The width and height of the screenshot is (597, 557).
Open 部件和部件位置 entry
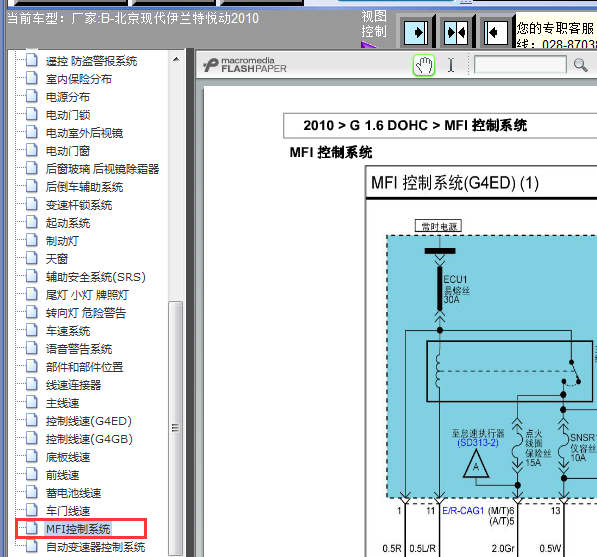pos(85,367)
